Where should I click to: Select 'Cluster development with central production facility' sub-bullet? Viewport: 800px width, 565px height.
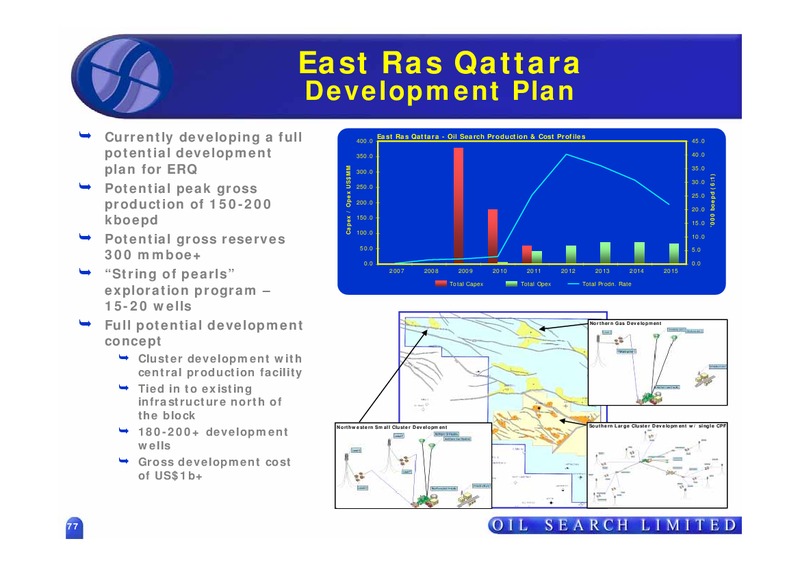(220, 365)
